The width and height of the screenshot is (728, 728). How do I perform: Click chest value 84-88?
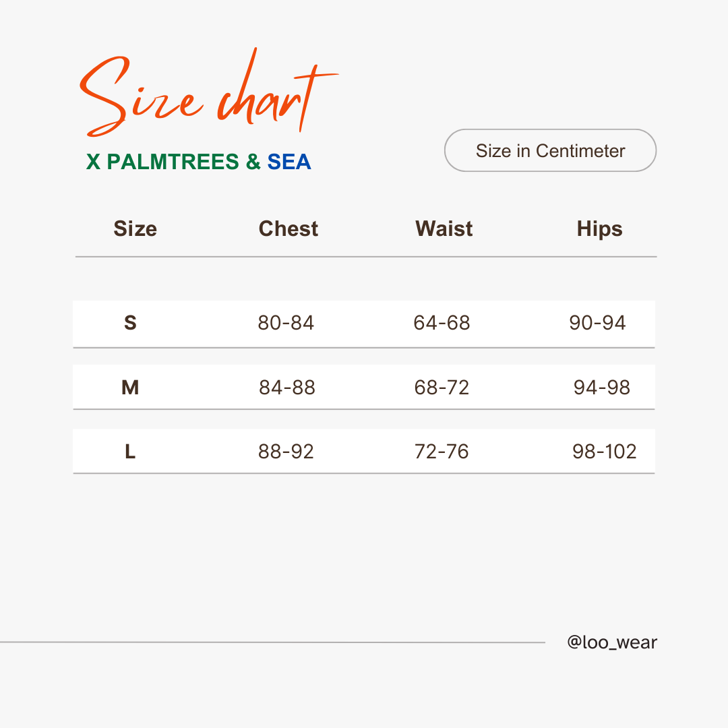click(x=287, y=387)
